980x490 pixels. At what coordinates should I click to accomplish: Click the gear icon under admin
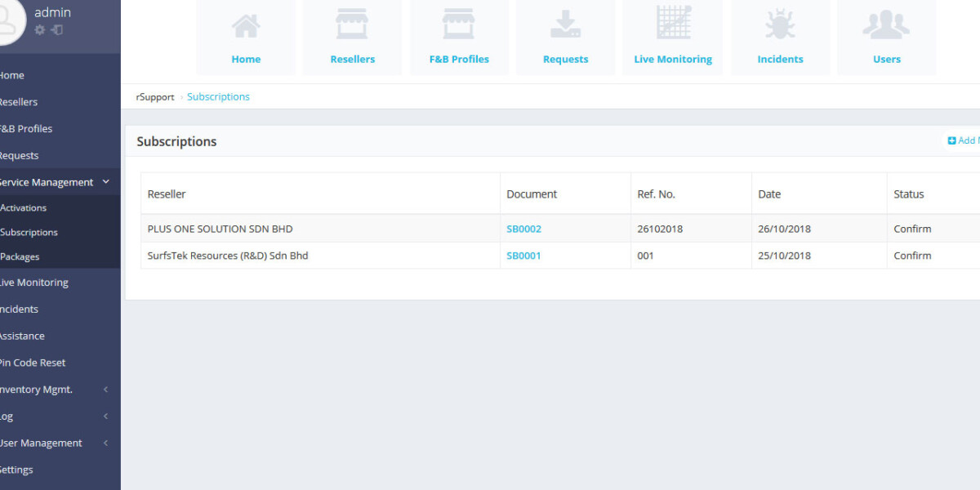[40, 30]
